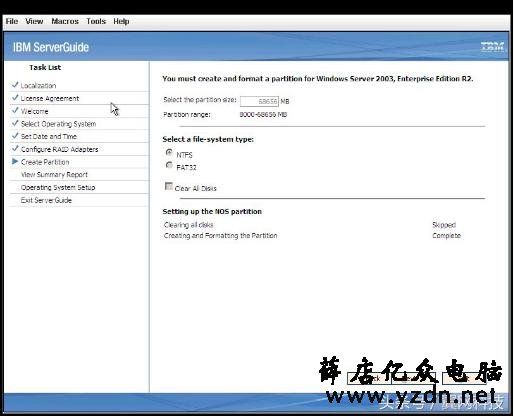Click the Task List heading
The image size is (514, 416).
(45, 67)
